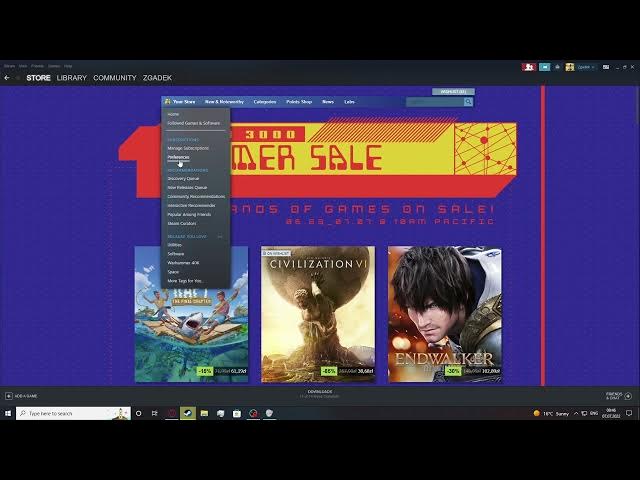Screen dimensions: 640x480
Task: Select the Space tag entry
Action: tap(173, 272)
